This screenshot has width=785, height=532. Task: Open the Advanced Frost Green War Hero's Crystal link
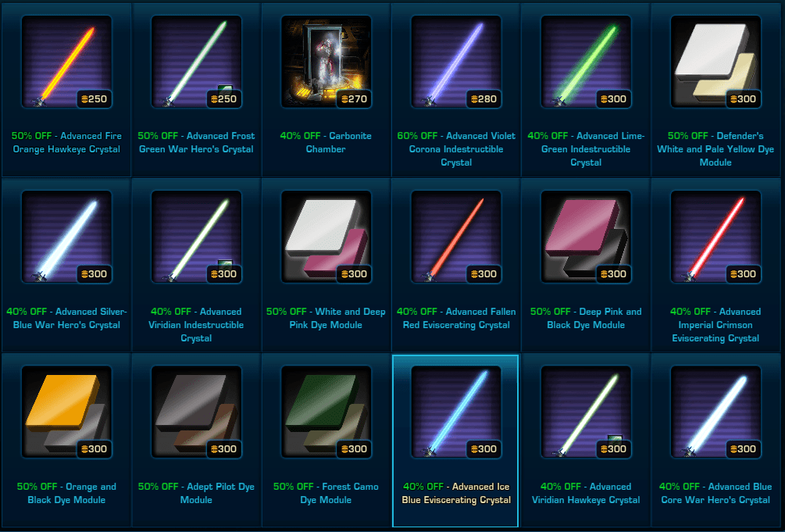[196, 142]
